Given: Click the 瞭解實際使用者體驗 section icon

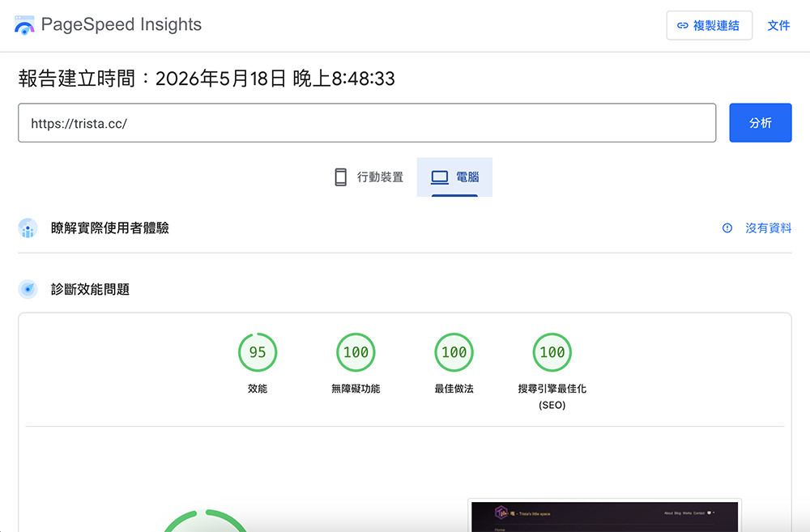Looking at the screenshot, I should point(28,228).
